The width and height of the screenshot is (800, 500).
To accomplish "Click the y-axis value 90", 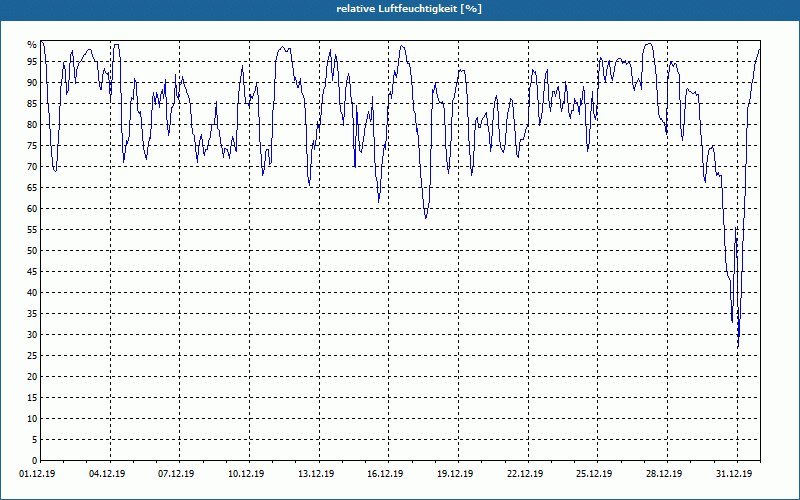I will (x=32, y=83).
